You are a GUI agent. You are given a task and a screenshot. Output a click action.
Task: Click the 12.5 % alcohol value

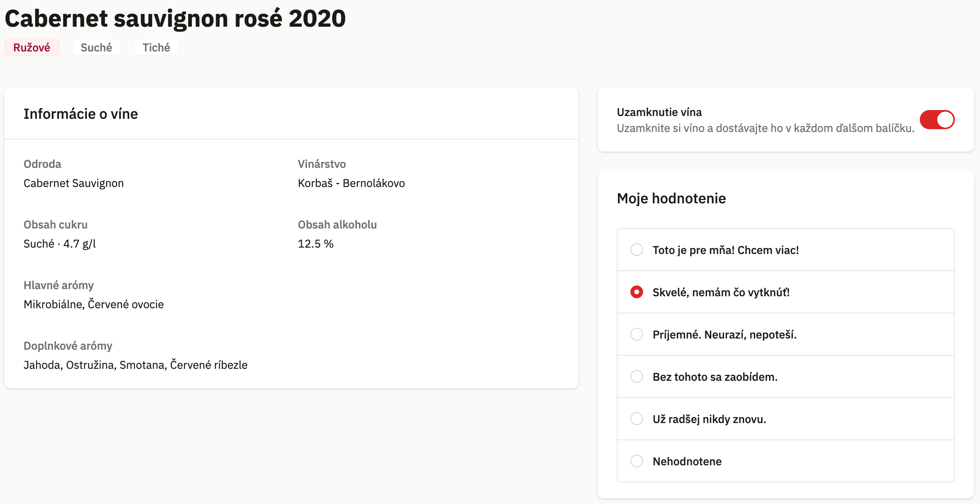[x=316, y=244]
